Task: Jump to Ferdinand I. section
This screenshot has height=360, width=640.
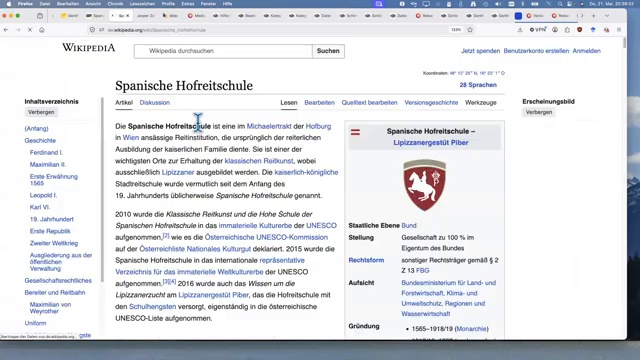Action: (46, 152)
